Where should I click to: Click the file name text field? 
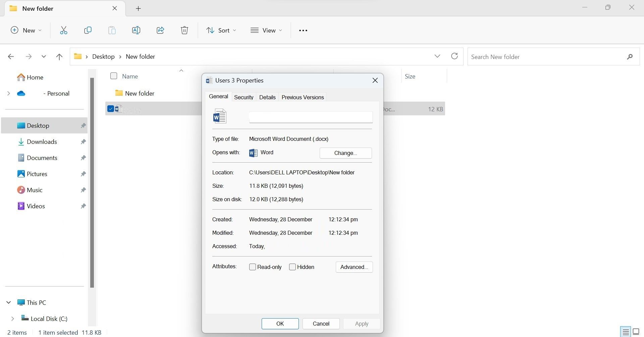[x=311, y=117]
